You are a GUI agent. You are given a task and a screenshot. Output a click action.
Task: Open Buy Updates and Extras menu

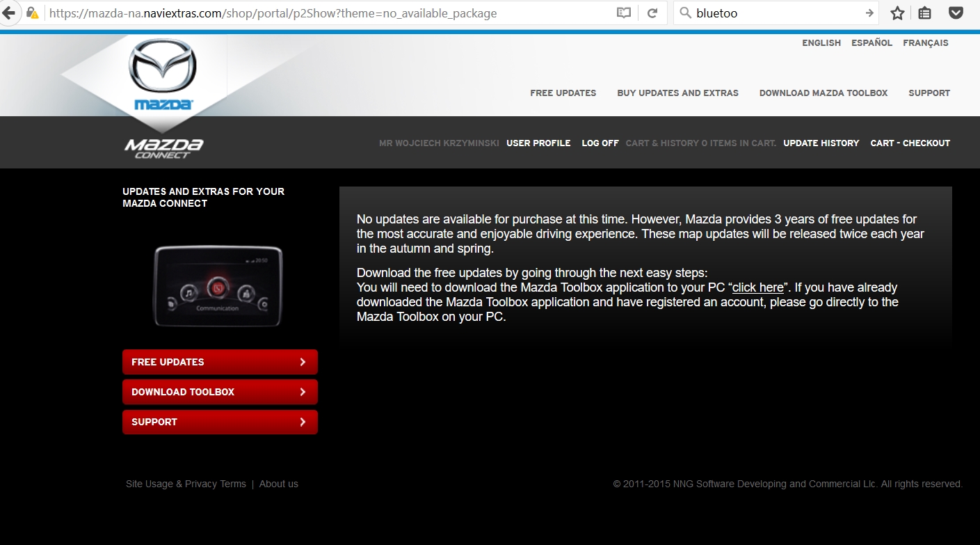tap(677, 93)
